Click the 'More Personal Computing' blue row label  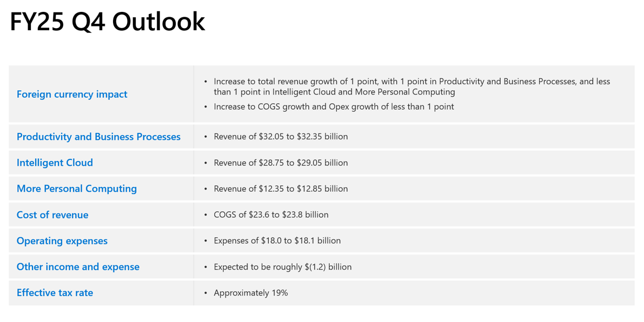pyautogui.click(x=77, y=189)
